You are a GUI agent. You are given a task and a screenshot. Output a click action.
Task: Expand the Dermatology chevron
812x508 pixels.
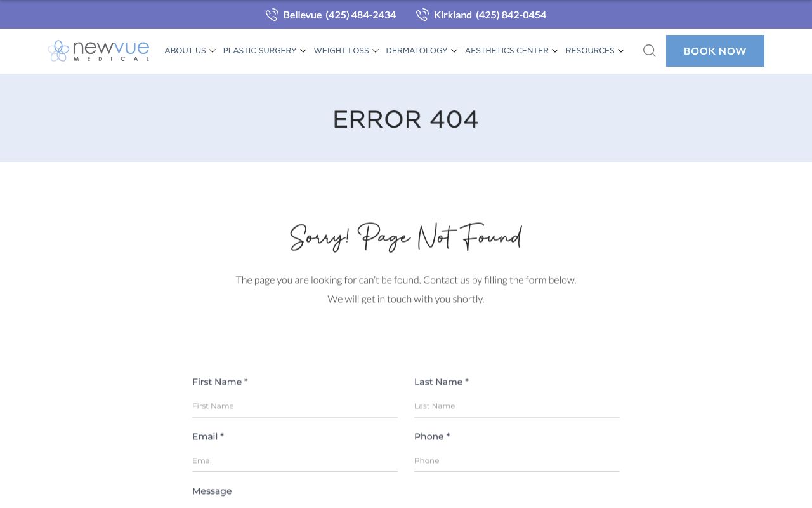point(454,51)
